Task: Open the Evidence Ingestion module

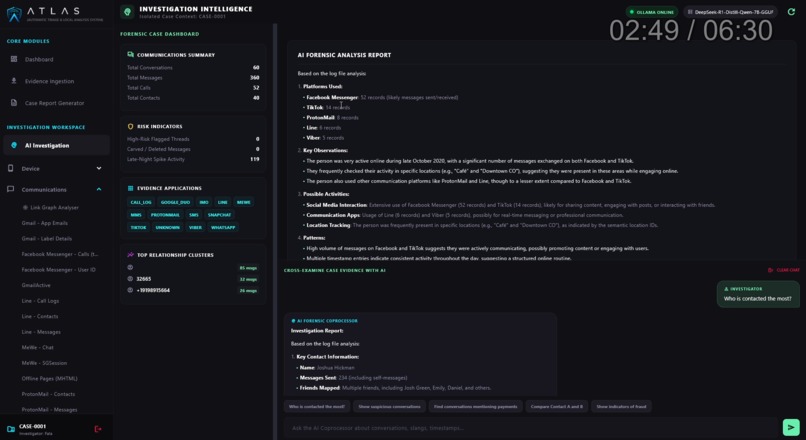Action: point(49,81)
